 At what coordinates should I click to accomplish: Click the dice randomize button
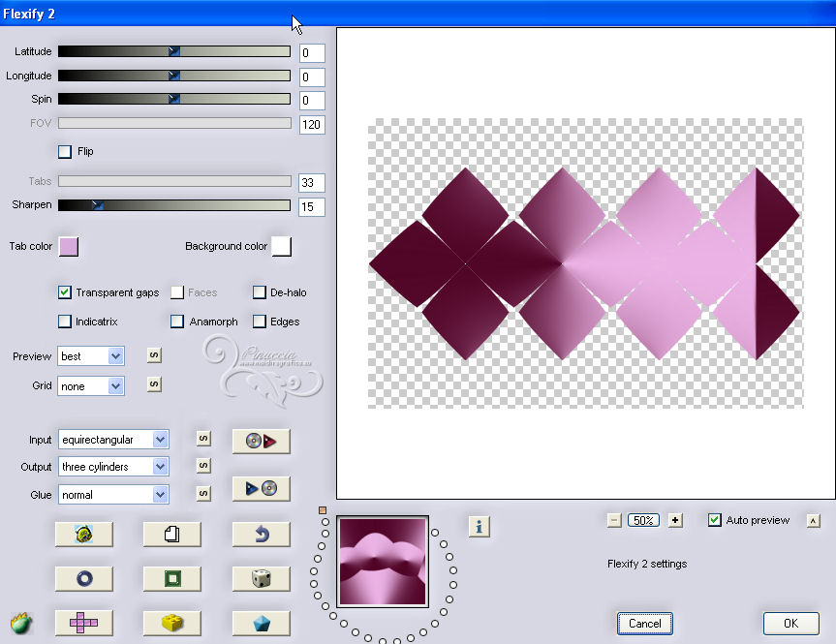click(262, 578)
